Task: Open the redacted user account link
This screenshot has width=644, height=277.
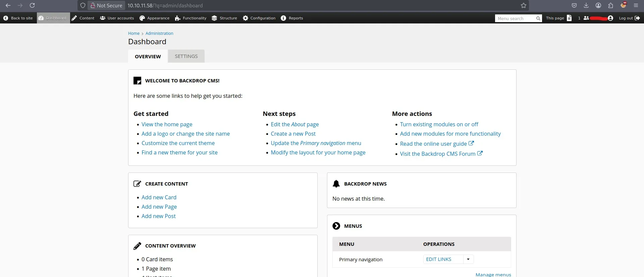Action: [601, 18]
